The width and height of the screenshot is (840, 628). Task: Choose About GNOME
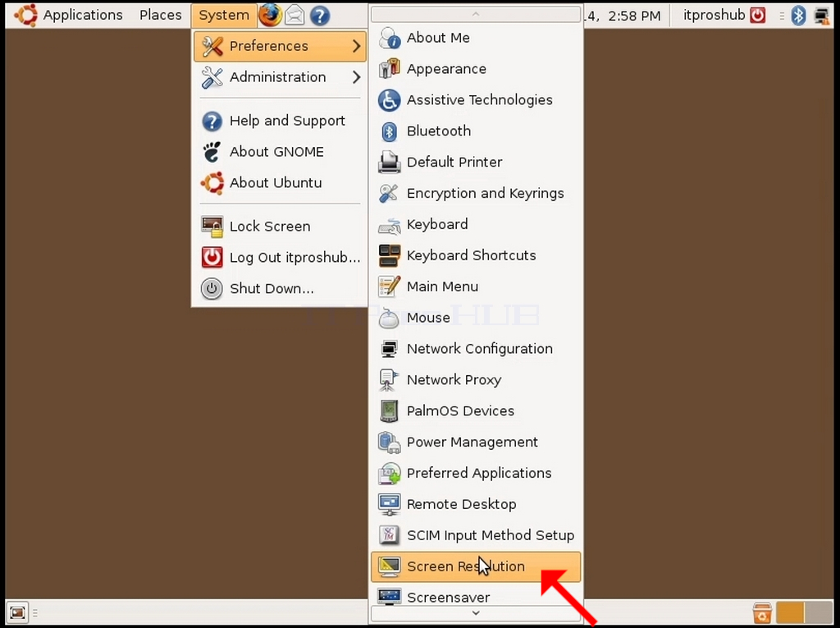click(x=281, y=153)
